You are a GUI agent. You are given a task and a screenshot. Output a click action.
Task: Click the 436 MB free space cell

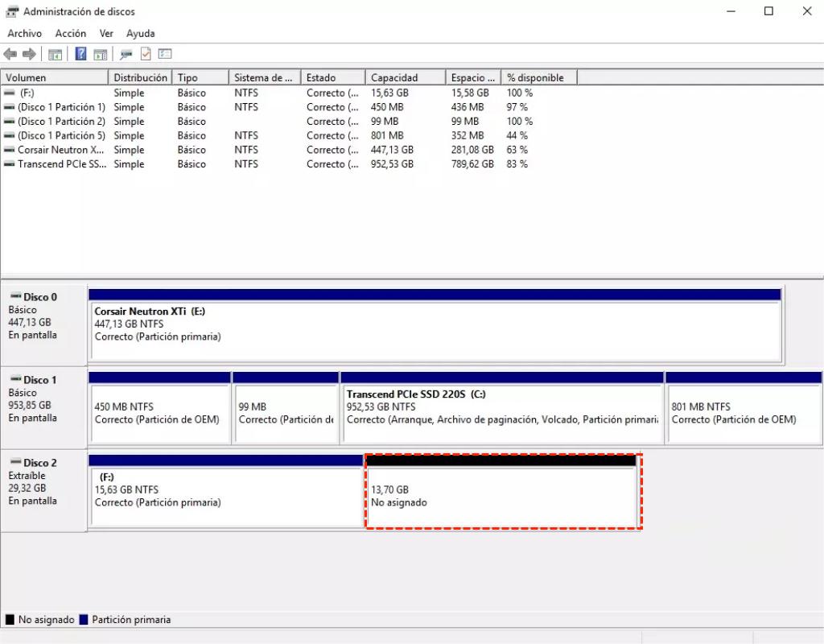click(468, 107)
